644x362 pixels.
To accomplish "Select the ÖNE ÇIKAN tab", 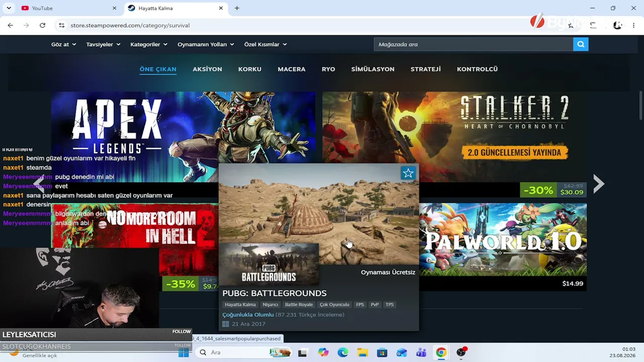I will point(158,69).
